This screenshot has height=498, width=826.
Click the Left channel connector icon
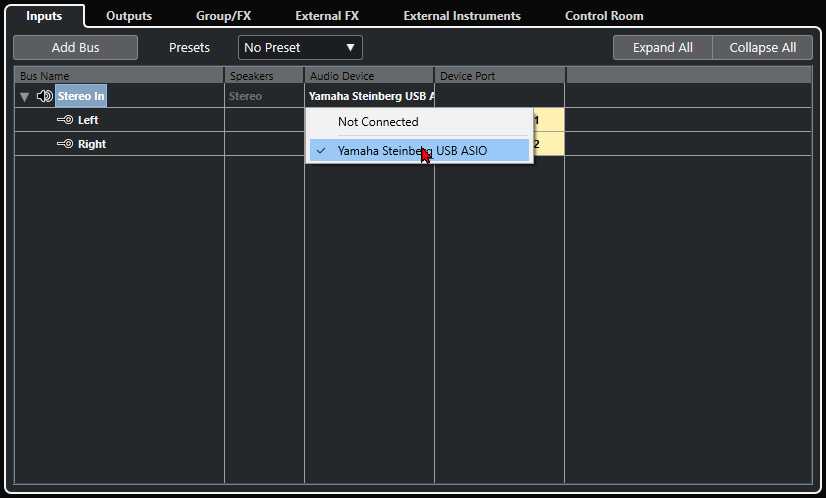[65, 120]
